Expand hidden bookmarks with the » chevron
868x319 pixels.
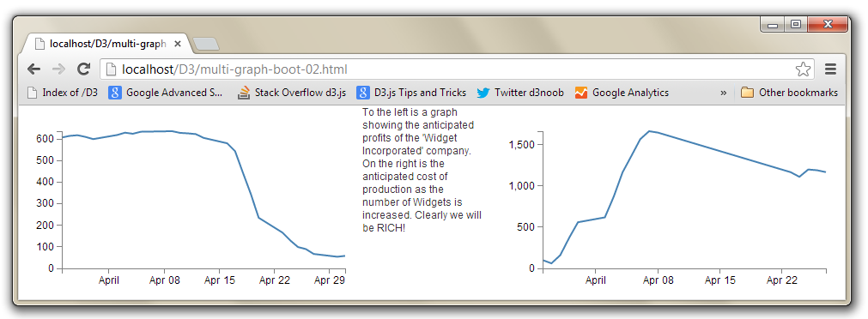[x=723, y=93]
